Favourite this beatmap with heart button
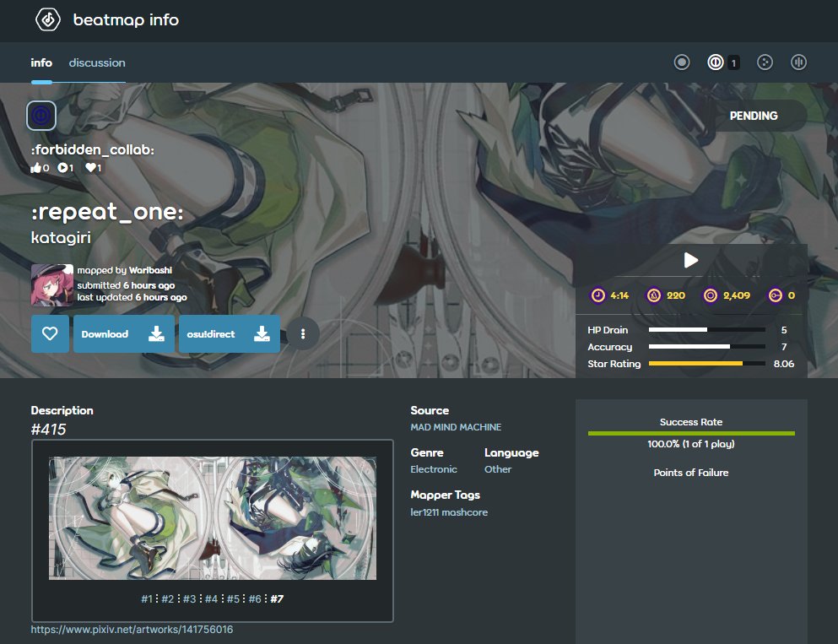This screenshot has width=838, height=644. pos(50,334)
